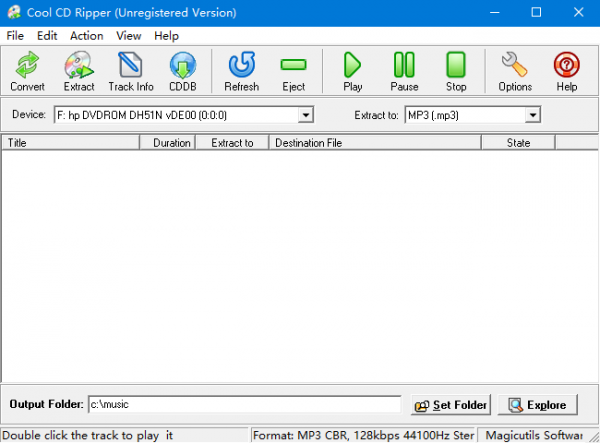Pause playback
Screen dimensions: 600x443
(x=404, y=71)
